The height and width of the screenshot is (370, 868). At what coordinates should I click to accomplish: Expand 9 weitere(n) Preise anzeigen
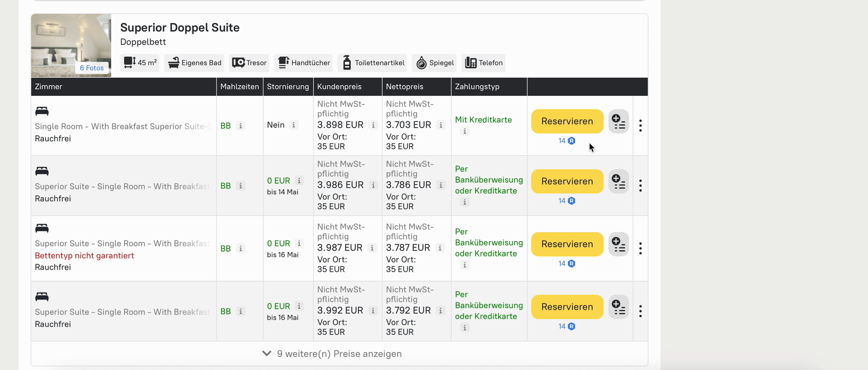tap(332, 354)
